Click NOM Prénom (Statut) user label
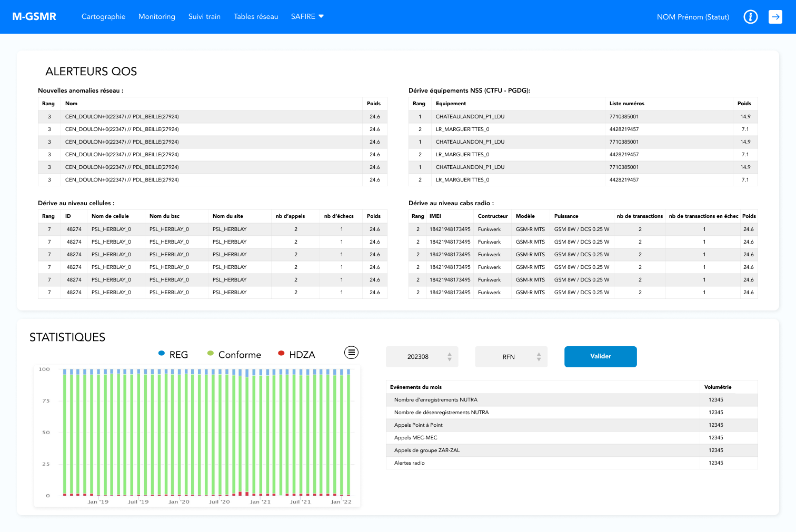The height and width of the screenshot is (532, 796). pyautogui.click(x=693, y=17)
